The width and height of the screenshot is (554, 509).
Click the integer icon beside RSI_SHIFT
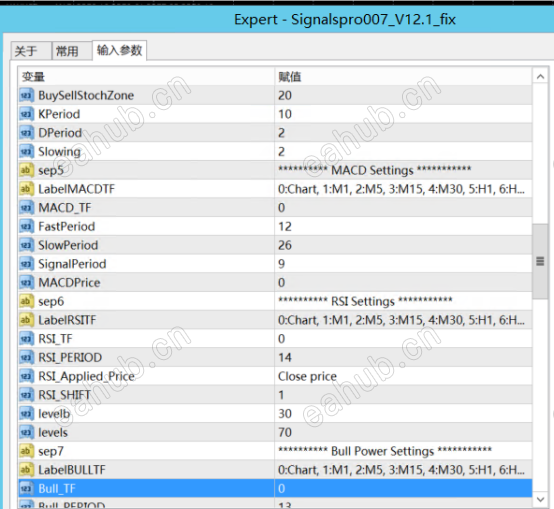tap(26, 395)
